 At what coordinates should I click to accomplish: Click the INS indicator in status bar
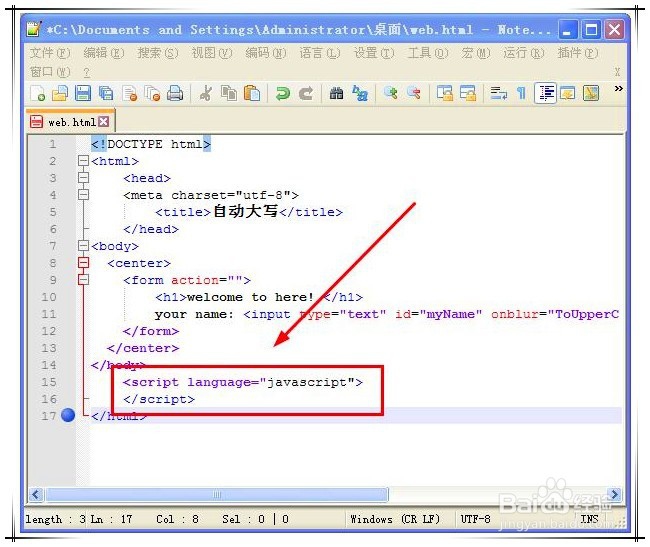coord(589,519)
